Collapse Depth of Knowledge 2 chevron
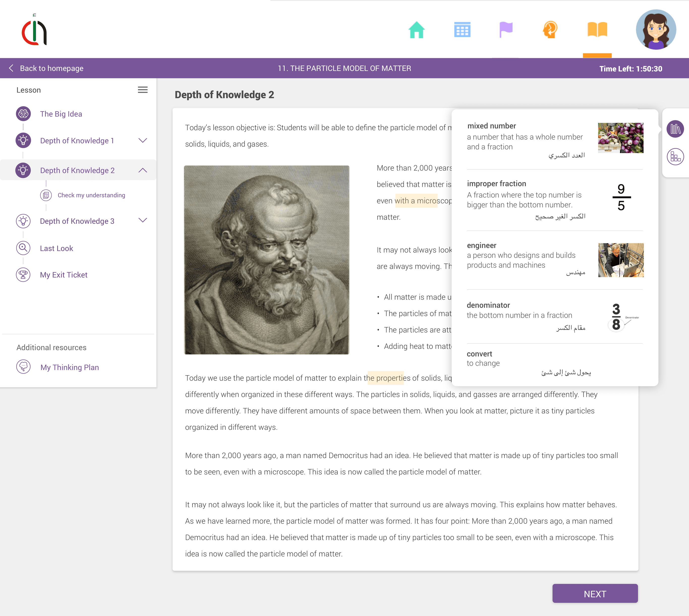Image resolution: width=689 pixels, height=616 pixels. click(143, 170)
